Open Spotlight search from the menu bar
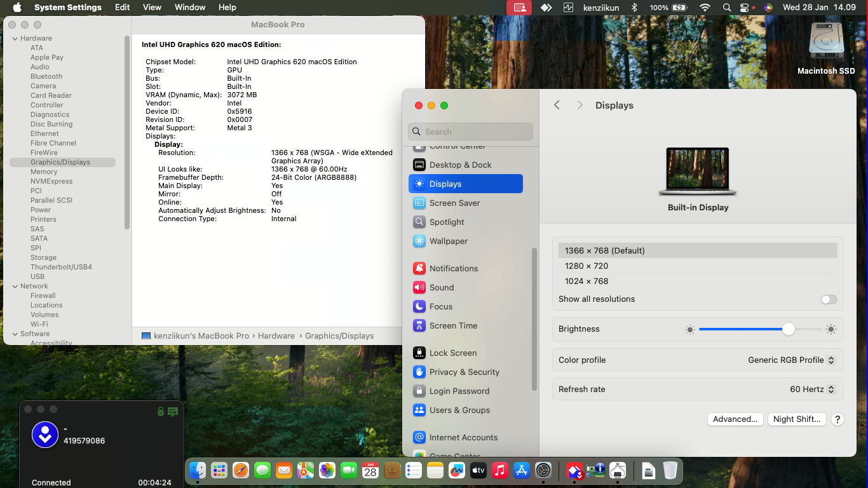868x488 pixels. tap(727, 8)
